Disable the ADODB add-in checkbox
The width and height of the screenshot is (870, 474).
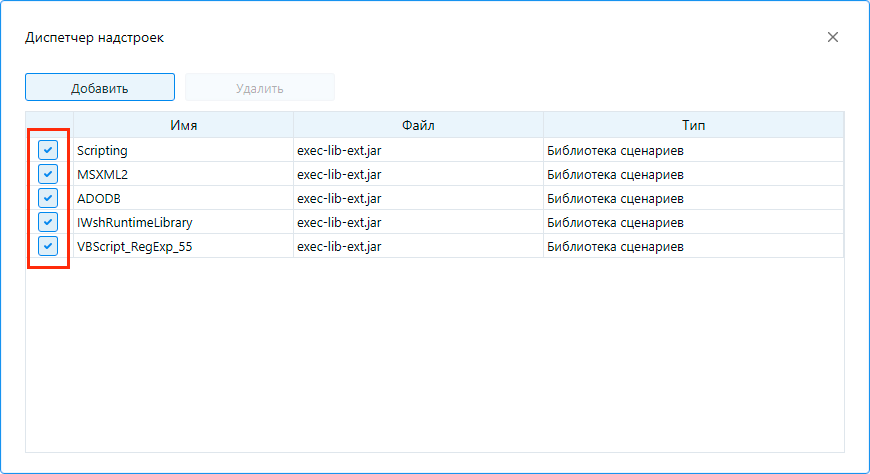pos(48,198)
